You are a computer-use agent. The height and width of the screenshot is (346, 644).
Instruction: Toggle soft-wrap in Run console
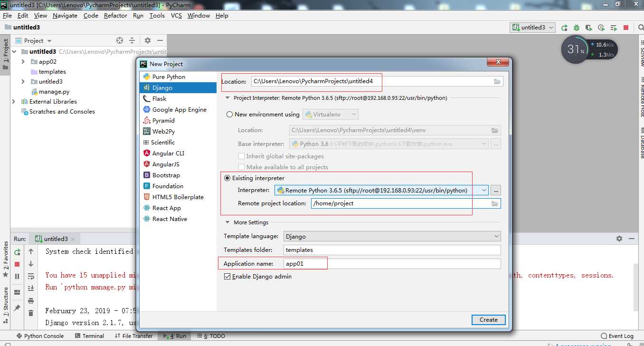(31, 276)
